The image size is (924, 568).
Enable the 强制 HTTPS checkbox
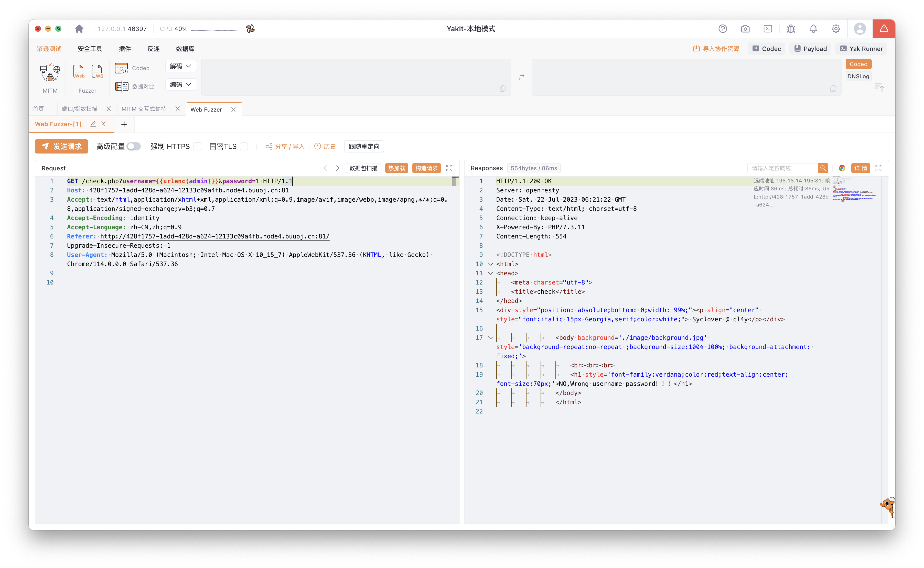point(197,147)
